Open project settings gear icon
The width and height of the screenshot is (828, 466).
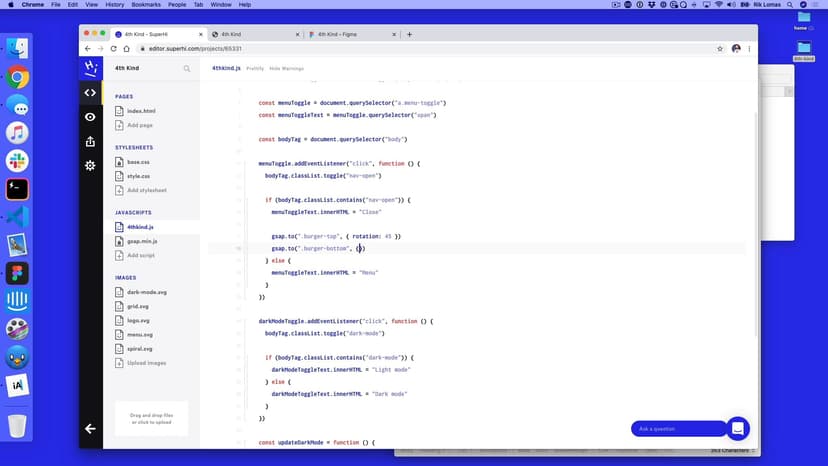pos(90,165)
